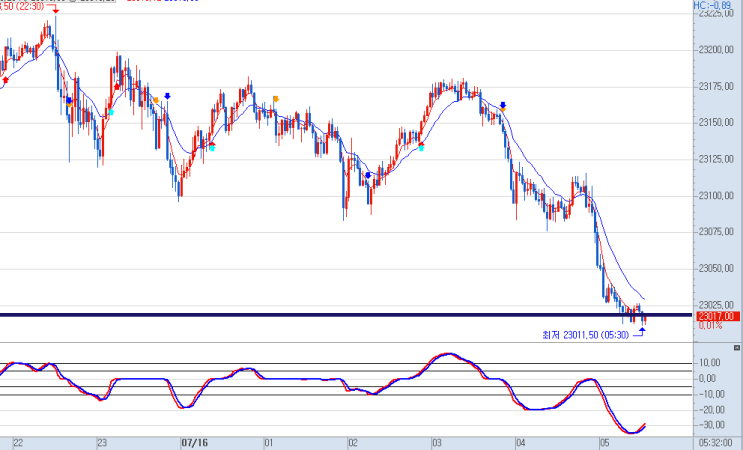Click the indicator pane maximize icon

(737, 348)
